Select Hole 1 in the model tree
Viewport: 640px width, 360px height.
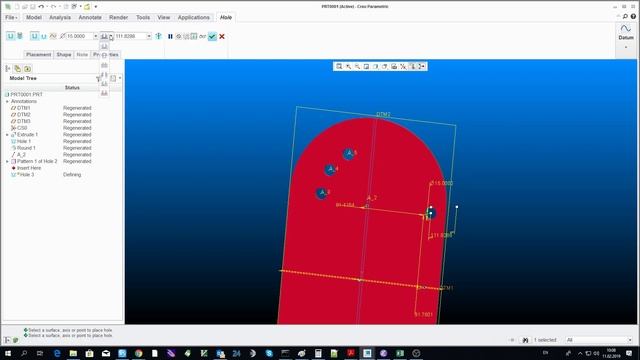pos(24,141)
